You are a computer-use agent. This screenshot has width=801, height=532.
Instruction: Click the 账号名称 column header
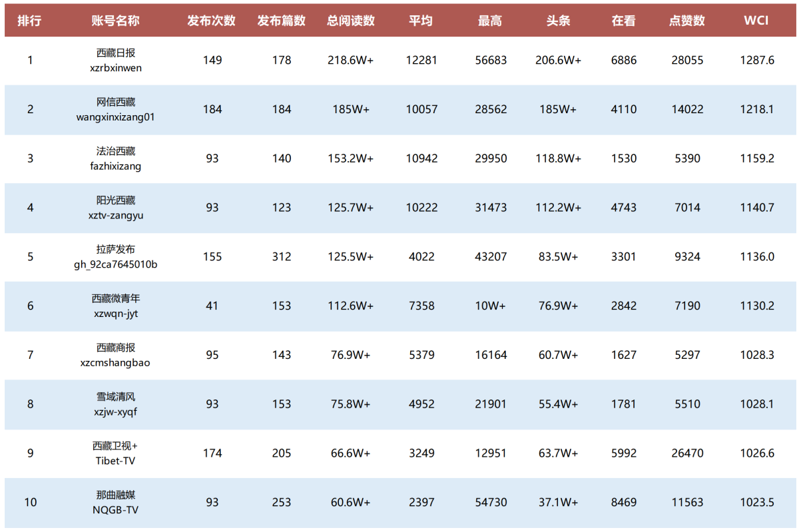point(115,21)
